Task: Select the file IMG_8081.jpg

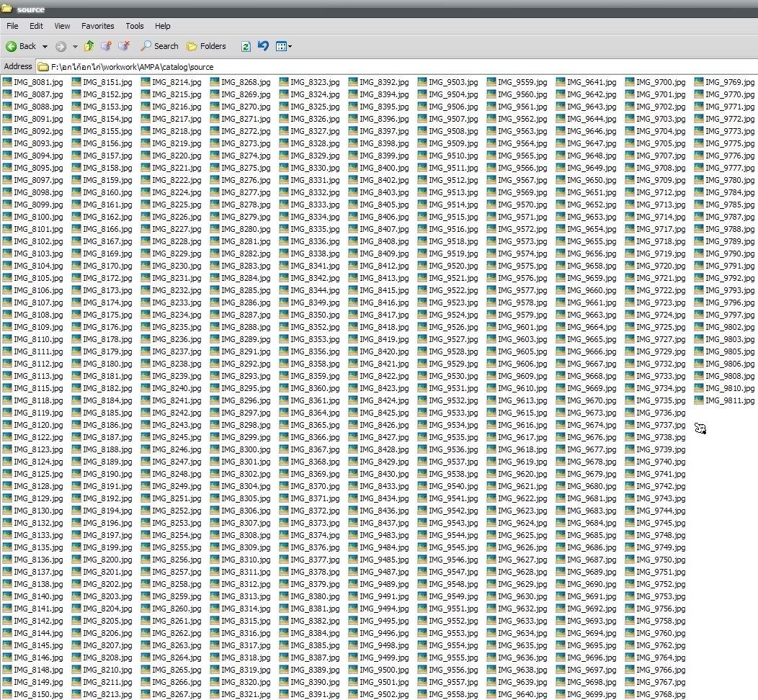Action: (x=37, y=82)
